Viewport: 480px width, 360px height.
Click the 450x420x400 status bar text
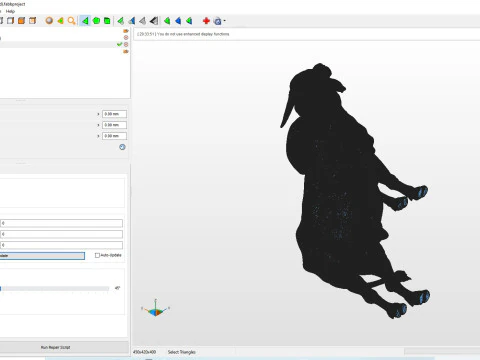click(144, 352)
